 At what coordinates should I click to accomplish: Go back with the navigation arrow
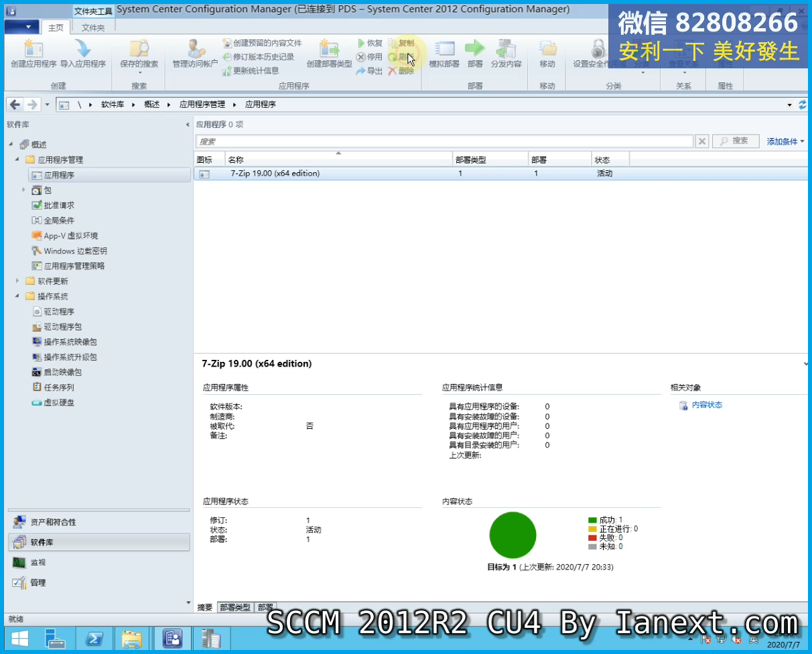coord(15,105)
